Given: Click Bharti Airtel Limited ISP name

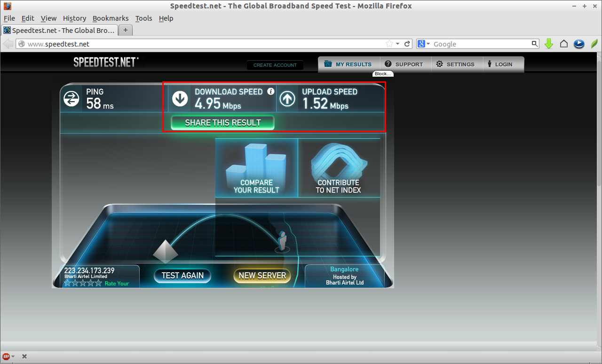Looking at the screenshot, I should [x=86, y=277].
